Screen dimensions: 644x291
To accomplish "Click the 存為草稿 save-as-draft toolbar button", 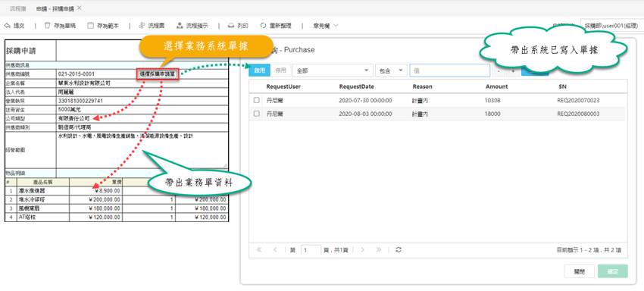I will [x=60, y=26].
